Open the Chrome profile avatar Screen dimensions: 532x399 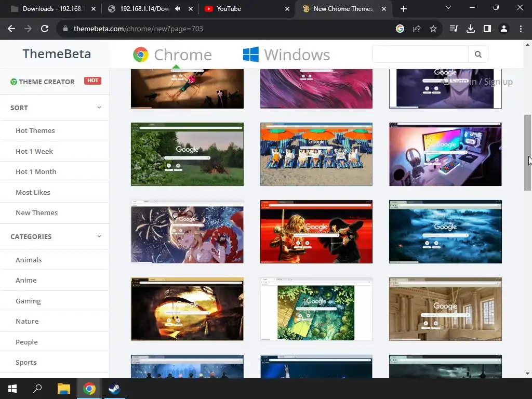[504, 29]
